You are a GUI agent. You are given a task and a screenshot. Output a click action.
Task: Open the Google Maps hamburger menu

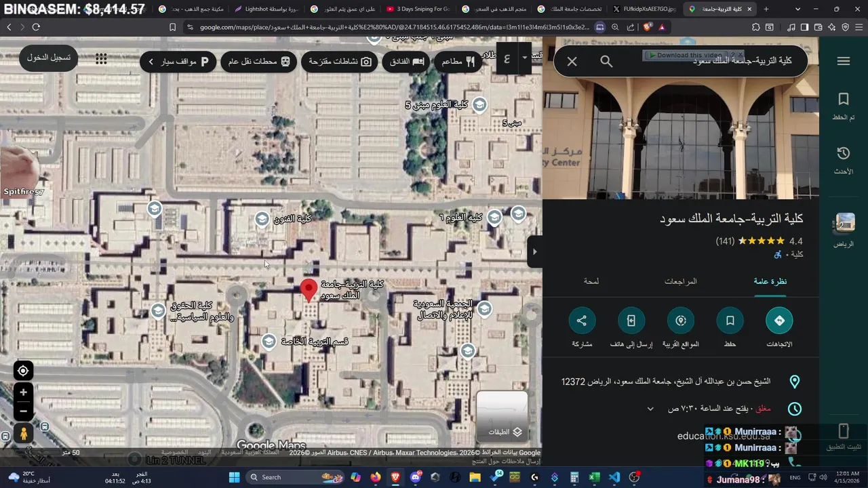(843, 61)
